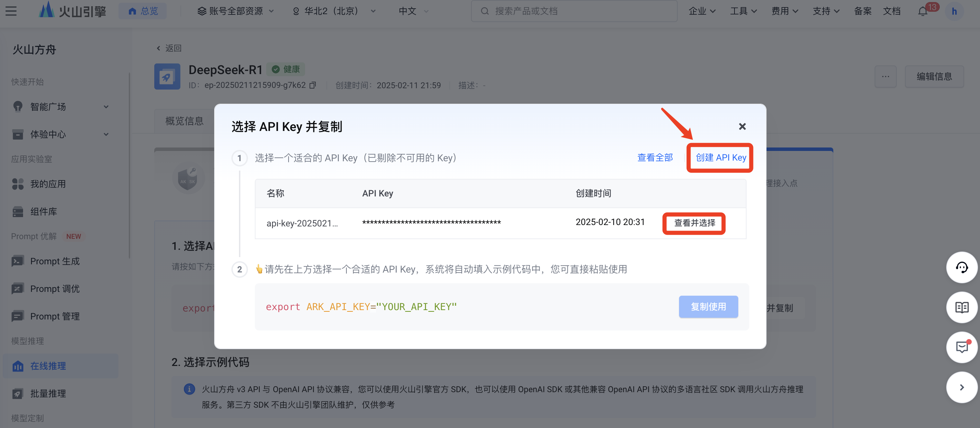Copy the endpoint ID with copy icon

click(313, 85)
